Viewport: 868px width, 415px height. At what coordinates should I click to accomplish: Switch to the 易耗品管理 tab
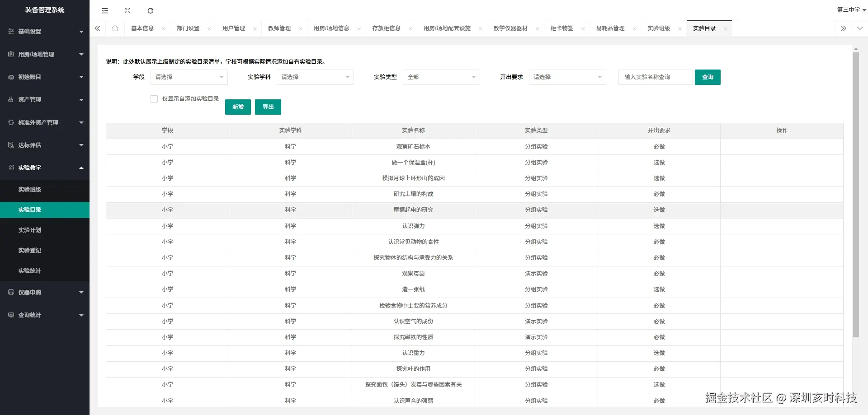click(610, 28)
